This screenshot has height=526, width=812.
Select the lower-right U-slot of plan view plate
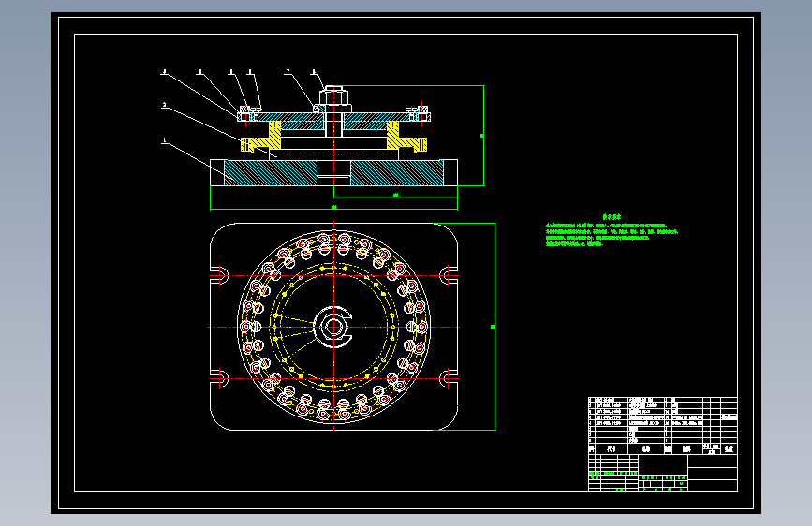pyautogui.click(x=449, y=378)
